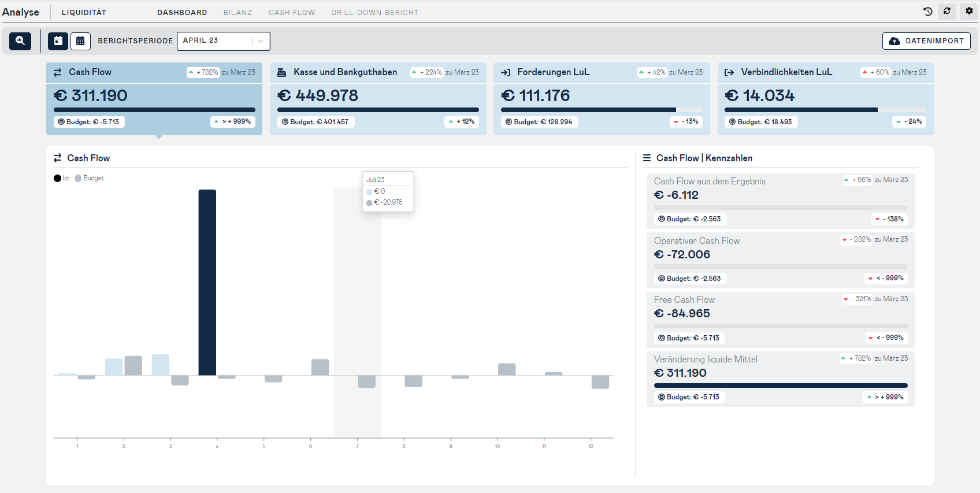This screenshot has height=493, width=980.
Task: Click the € -72.006 Operativer Cash Flow value
Action: point(682,255)
